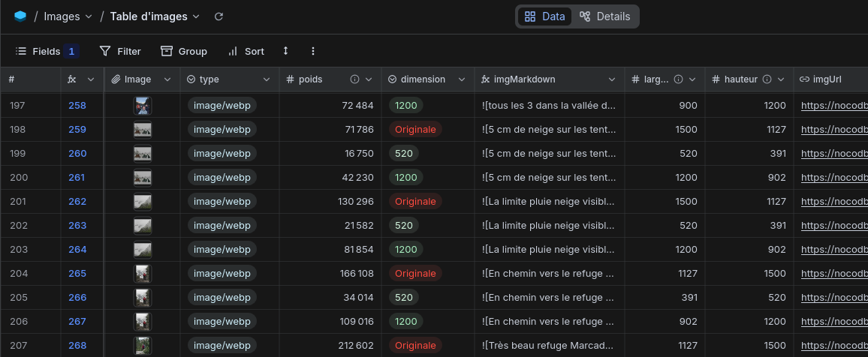Open the three-dot more options menu
The width and height of the screenshot is (868, 357).
click(313, 52)
